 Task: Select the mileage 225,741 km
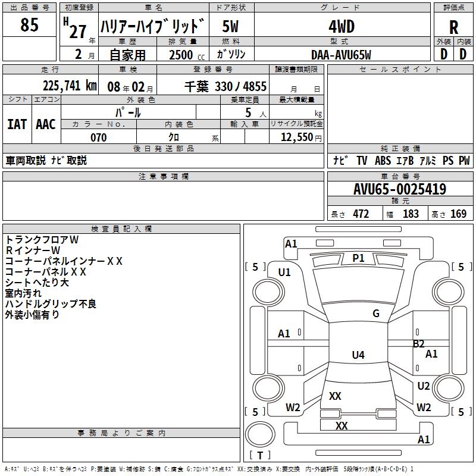pyautogui.click(x=70, y=86)
